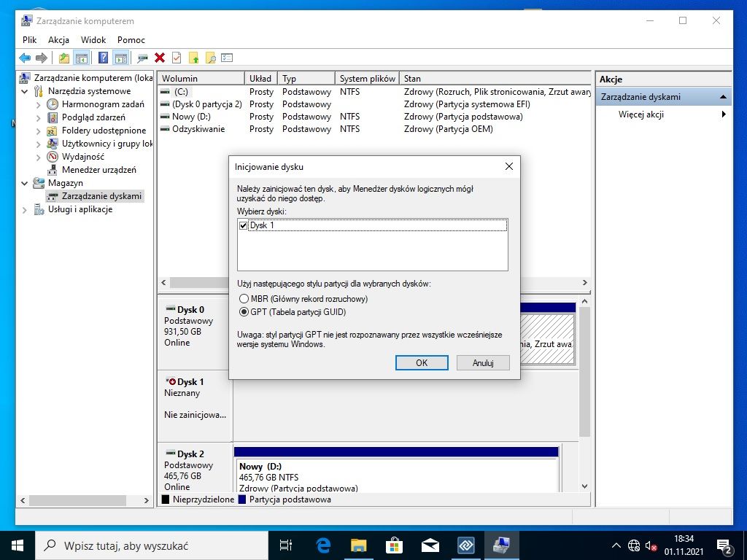
Task: Click the blue Back arrow in toolbar
Action: pos(25,58)
